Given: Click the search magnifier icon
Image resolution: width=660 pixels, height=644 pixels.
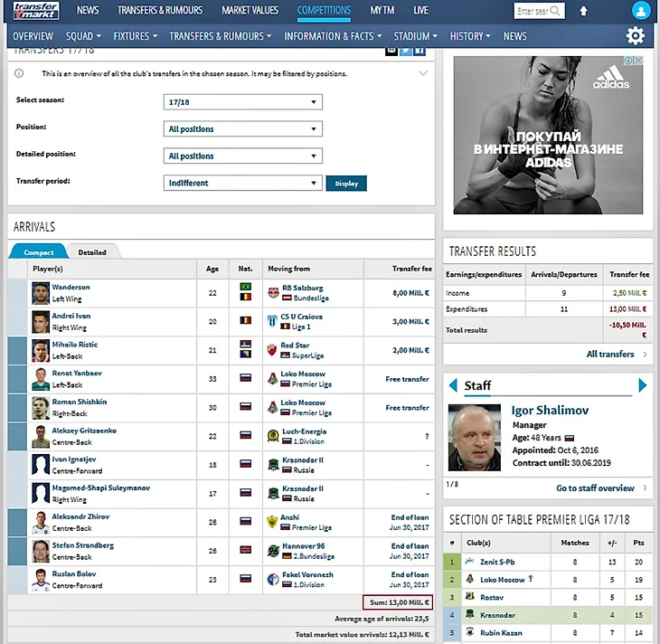Looking at the screenshot, I should tap(555, 12).
